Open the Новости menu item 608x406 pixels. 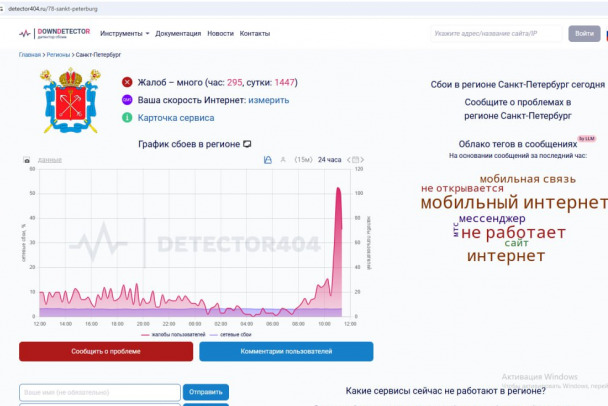tap(220, 33)
